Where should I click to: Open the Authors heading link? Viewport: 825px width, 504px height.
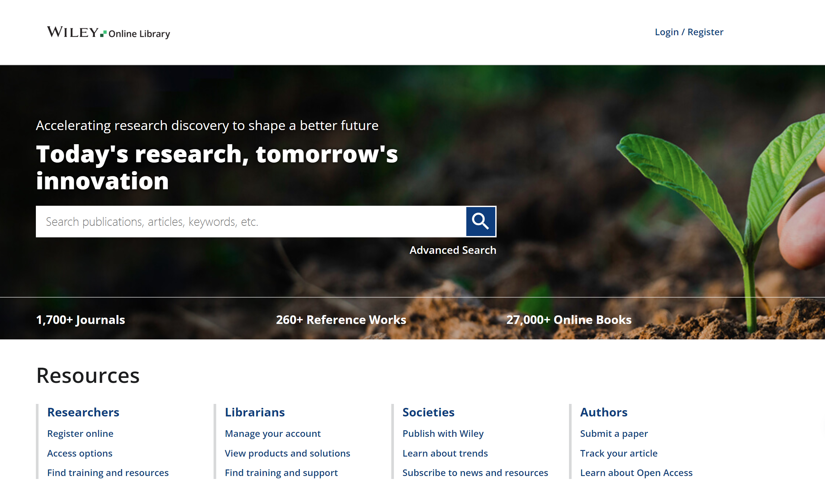pos(604,412)
